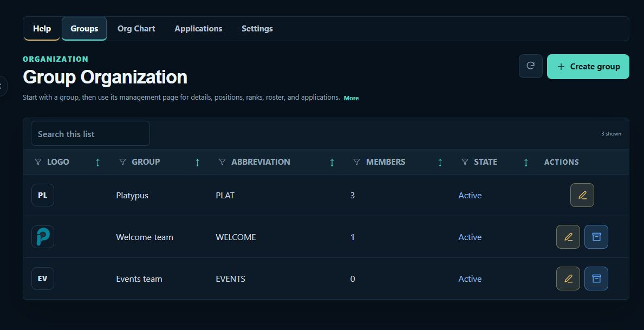644x330 pixels.
Task: Open the GROUP column filter
Action: [122, 162]
